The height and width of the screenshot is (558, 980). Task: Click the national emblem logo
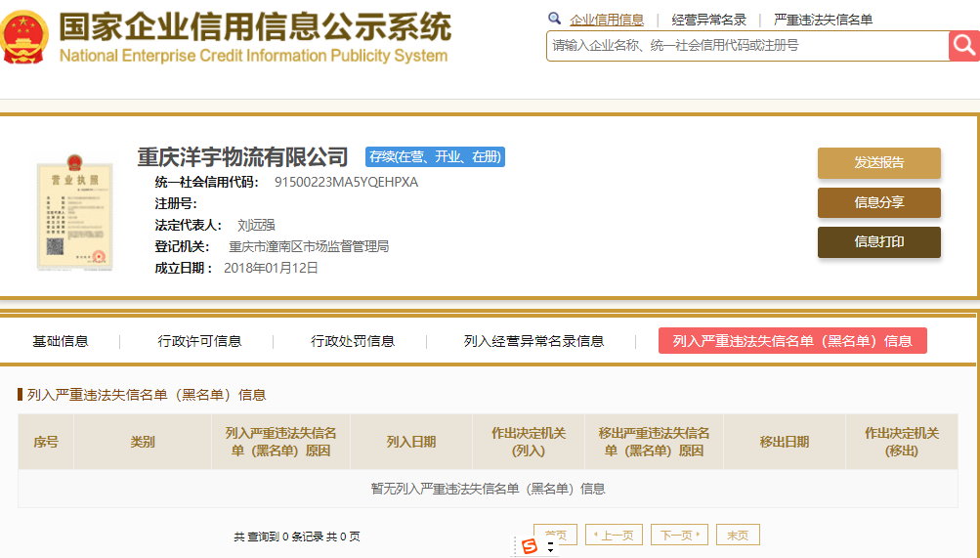(x=23, y=37)
